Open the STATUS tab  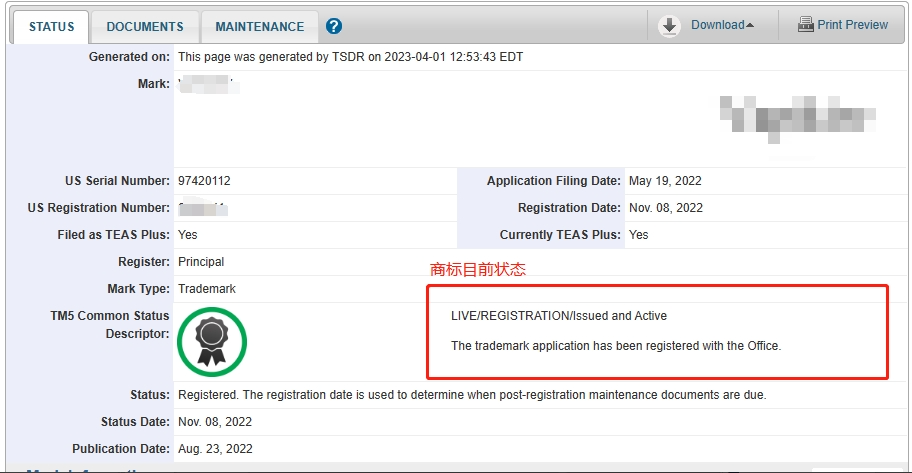[x=51, y=27]
